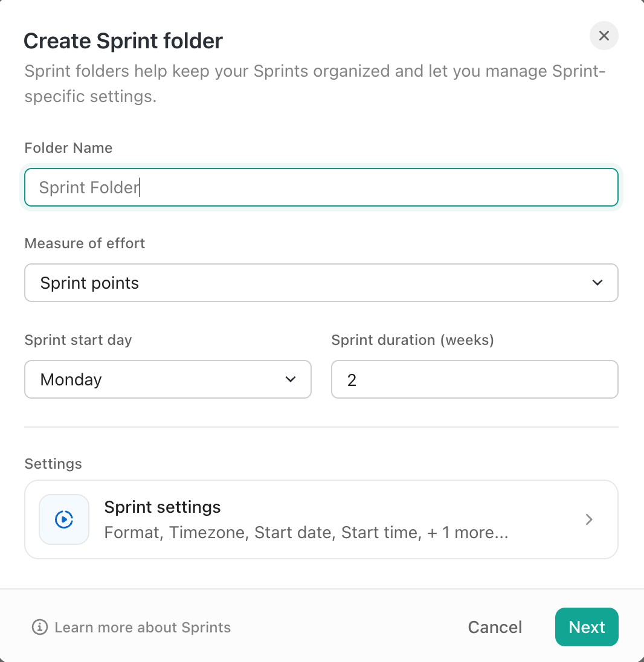Click the right-arrow indicator beside Sprint settings details
644x662 pixels.
(x=588, y=519)
